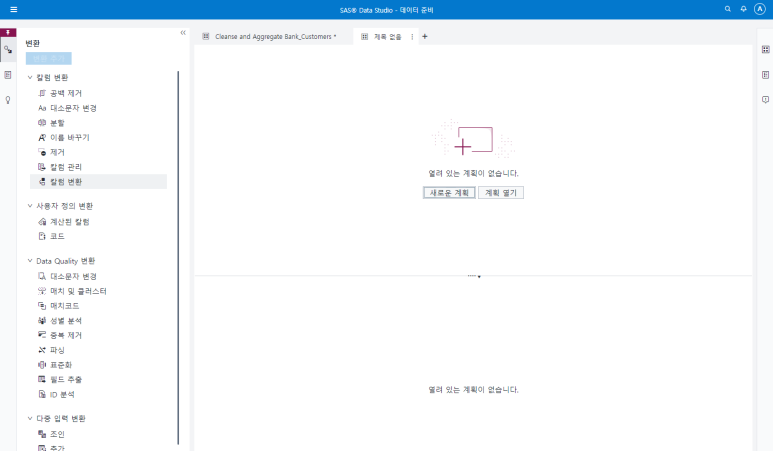The image size is (773, 451).
Task: Click the 변환 추가 button
Action: (x=49, y=59)
